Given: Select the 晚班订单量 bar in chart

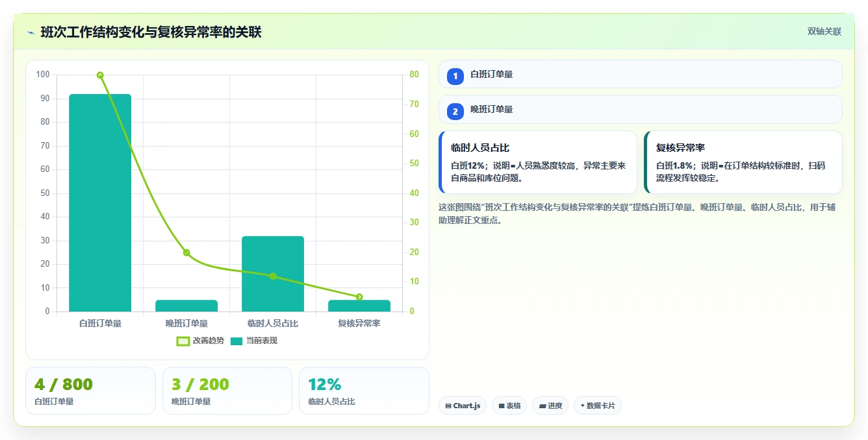Looking at the screenshot, I should (x=186, y=306).
